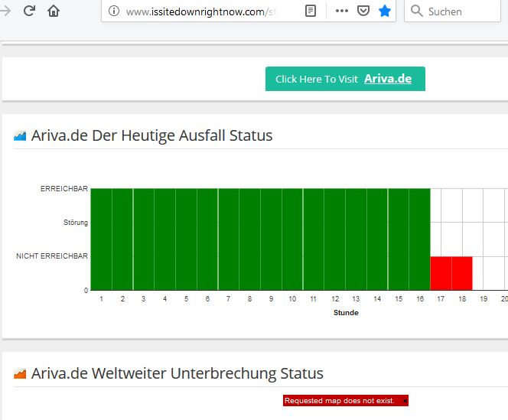Click the Ariva.de Weltweiter Unterbrechung Status heading
This screenshot has height=420, width=508.
[177, 373]
